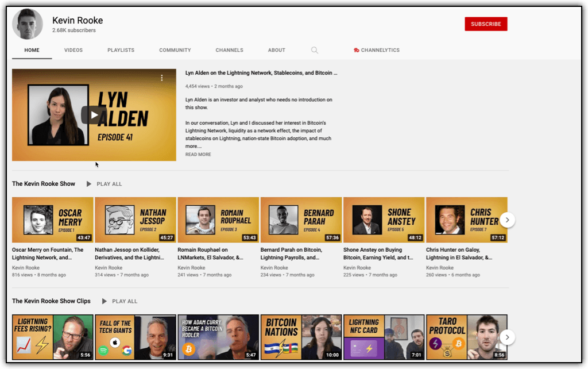Image resolution: width=588 pixels, height=369 pixels.
Task: Click the Romain Rouphael Episode 3 thumbnail
Action: pos(218,220)
